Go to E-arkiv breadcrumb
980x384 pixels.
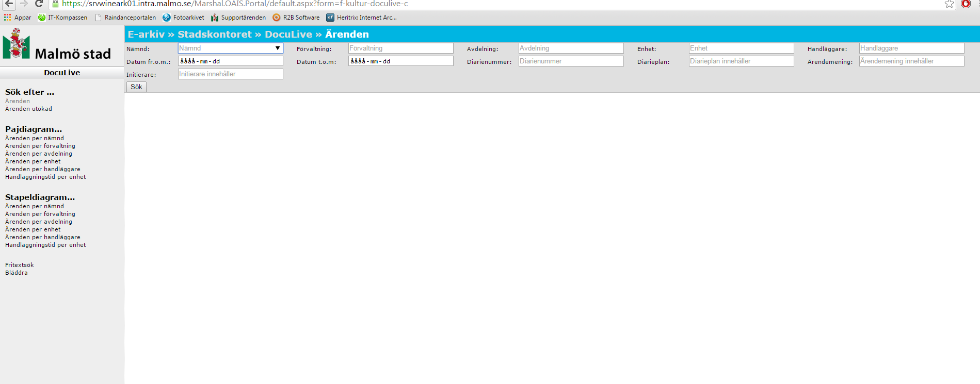click(x=146, y=34)
